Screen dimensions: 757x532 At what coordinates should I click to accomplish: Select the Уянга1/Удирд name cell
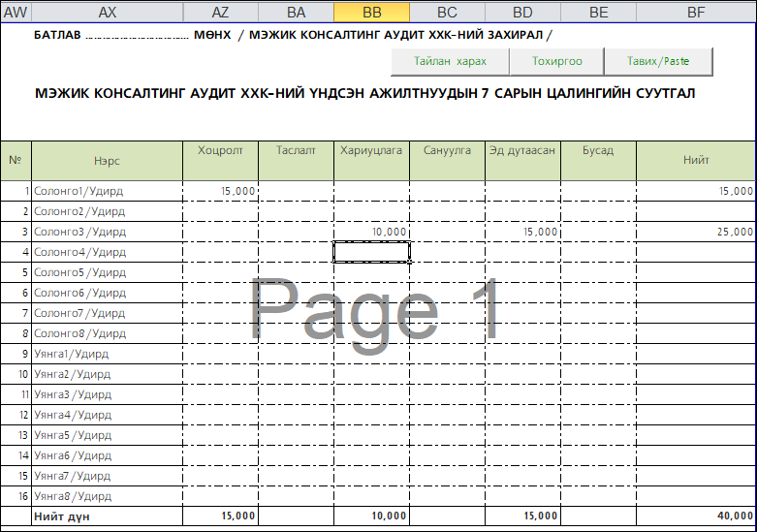tap(108, 354)
